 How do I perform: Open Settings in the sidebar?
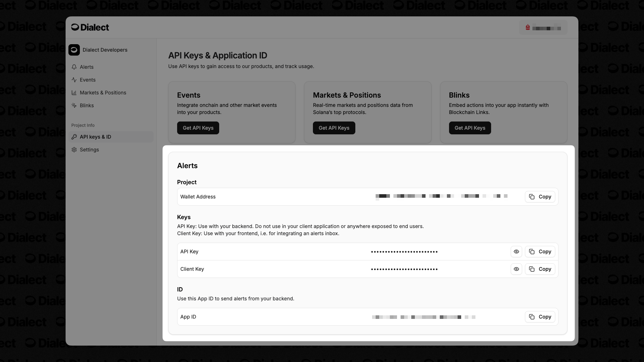tap(111, 150)
